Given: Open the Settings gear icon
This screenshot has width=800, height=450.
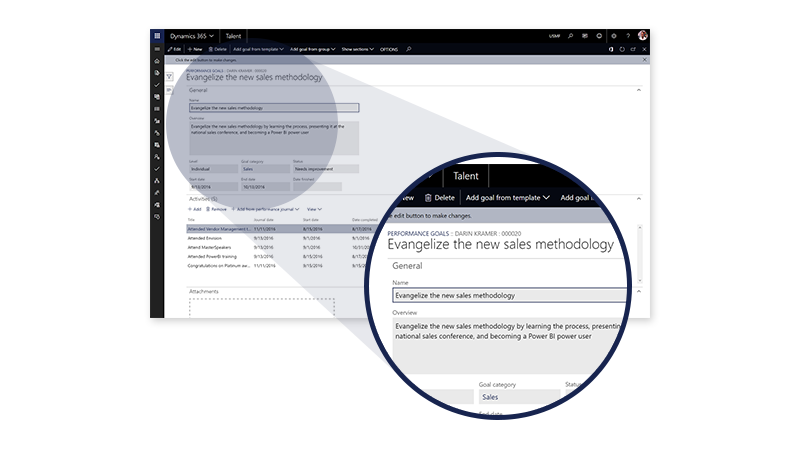Looking at the screenshot, I should pos(614,36).
